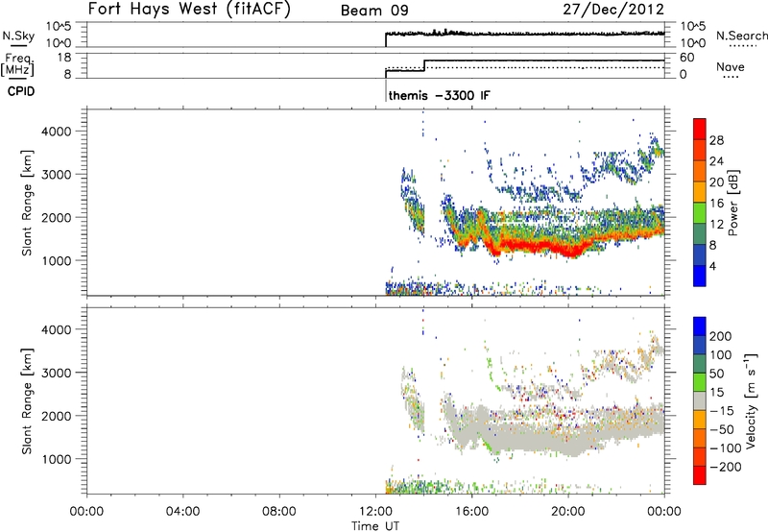Click the 'N.Sky' axis label
Screen dimensions: 768x532
tap(18, 36)
